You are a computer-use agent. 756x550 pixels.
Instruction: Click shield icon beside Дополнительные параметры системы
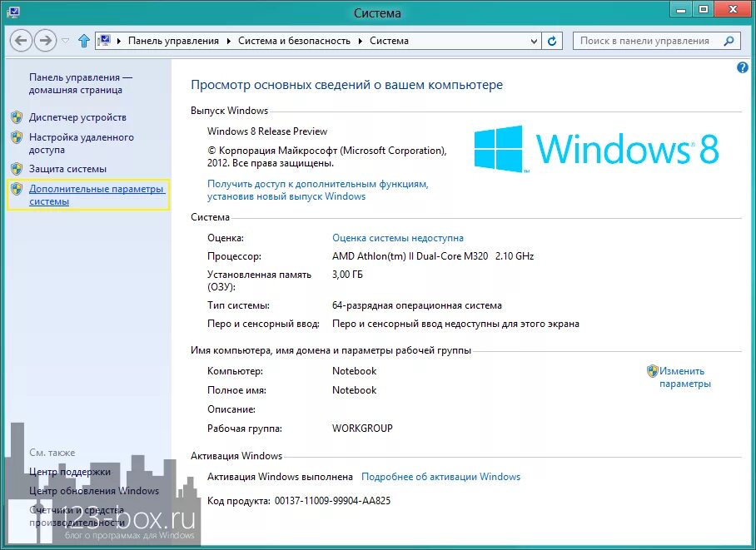[x=17, y=189]
